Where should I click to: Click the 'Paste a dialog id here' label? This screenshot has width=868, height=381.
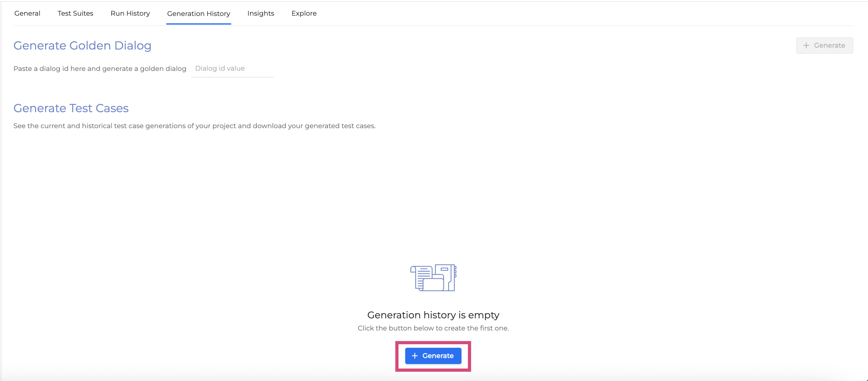pos(100,68)
